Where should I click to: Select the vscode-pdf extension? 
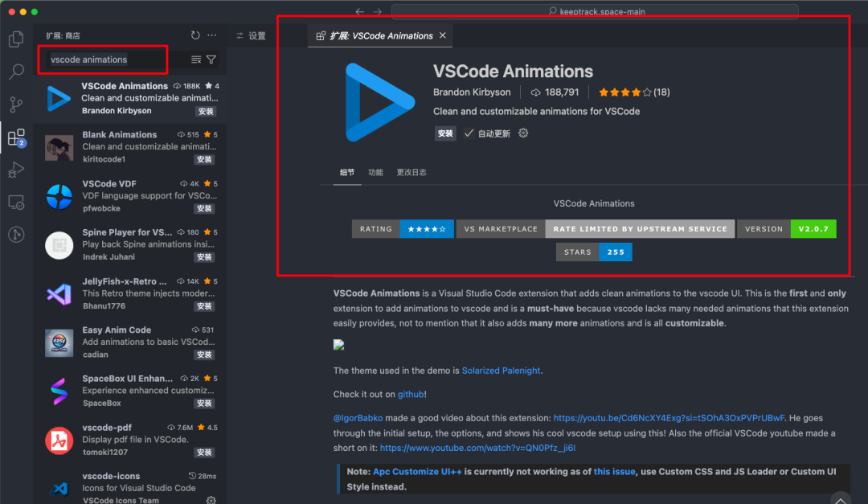[x=130, y=440]
